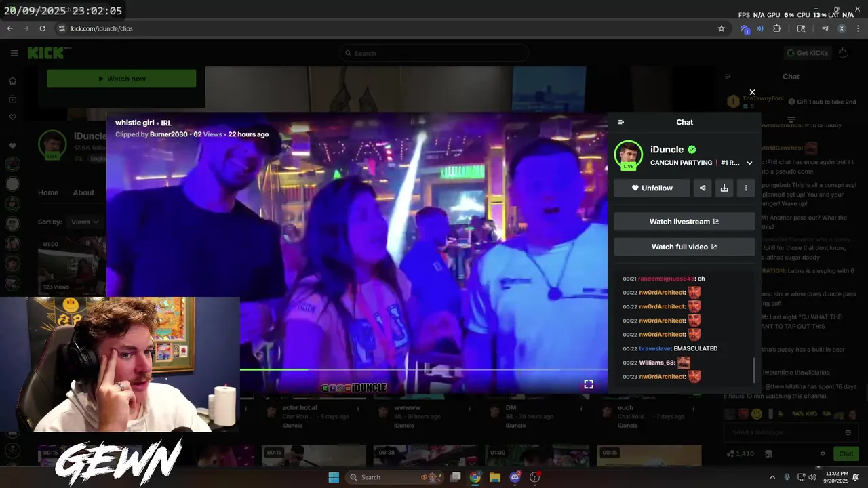This screenshot has height=488, width=868.
Task: Expand the stream title dropdown chevron
Action: [x=749, y=163]
